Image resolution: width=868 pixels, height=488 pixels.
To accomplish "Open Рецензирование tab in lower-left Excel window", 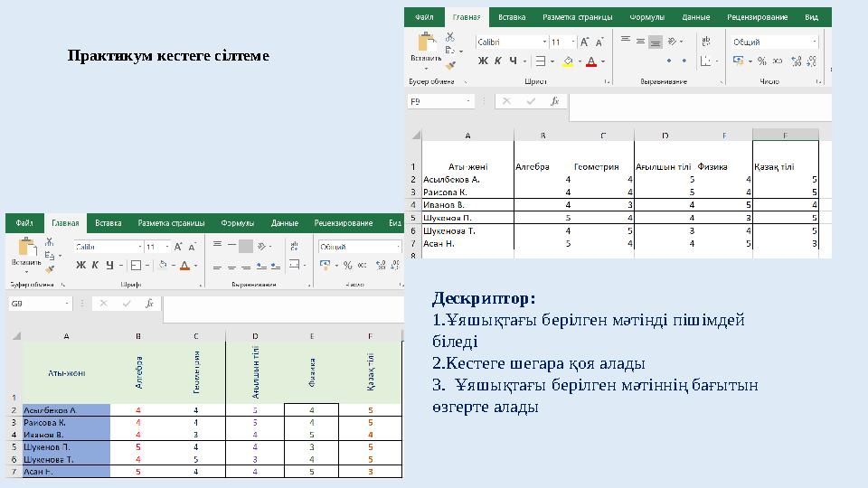I will 344,223.
